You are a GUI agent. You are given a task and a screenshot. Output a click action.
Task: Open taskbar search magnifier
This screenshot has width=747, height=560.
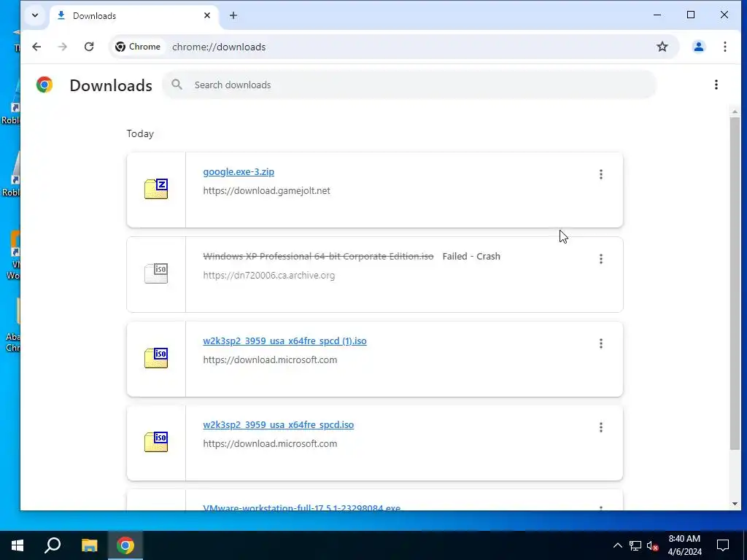pyautogui.click(x=53, y=545)
